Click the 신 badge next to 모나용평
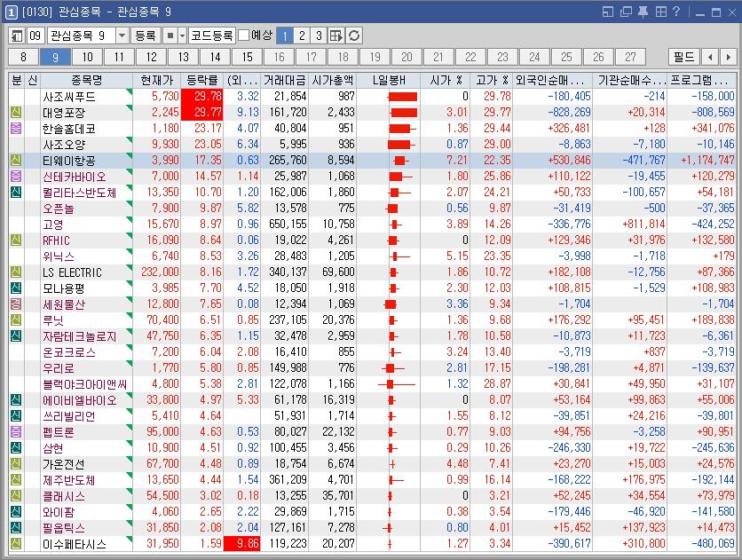 coord(16,288)
